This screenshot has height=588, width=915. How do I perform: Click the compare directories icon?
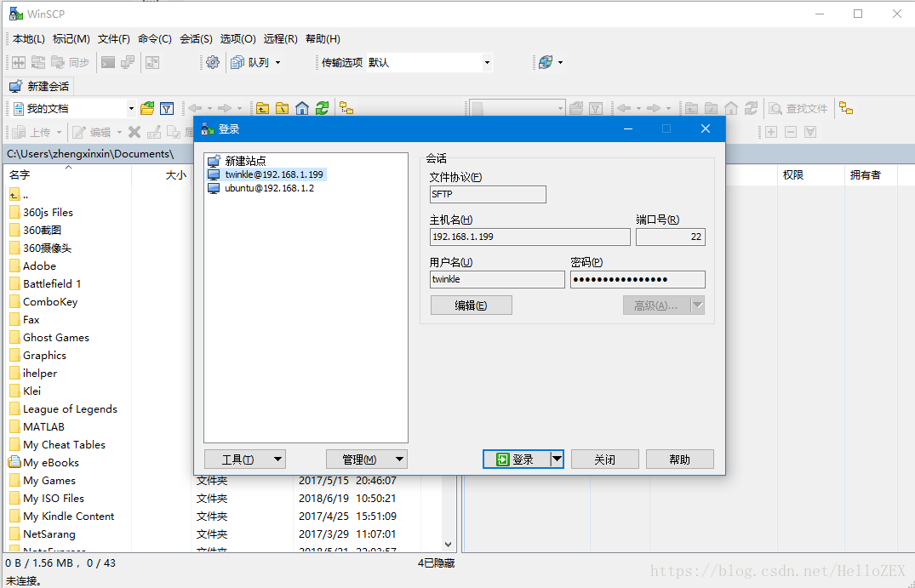[x=19, y=62]
